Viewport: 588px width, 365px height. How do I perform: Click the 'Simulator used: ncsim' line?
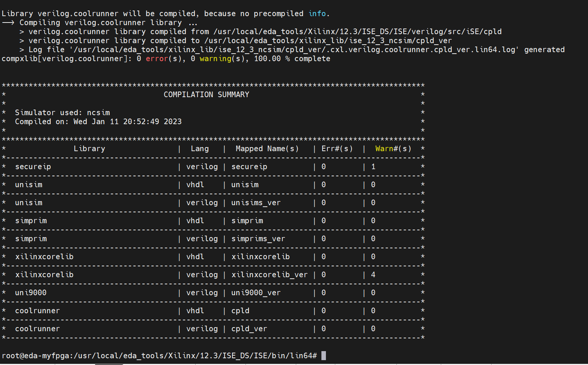click(x=62, y=113)
